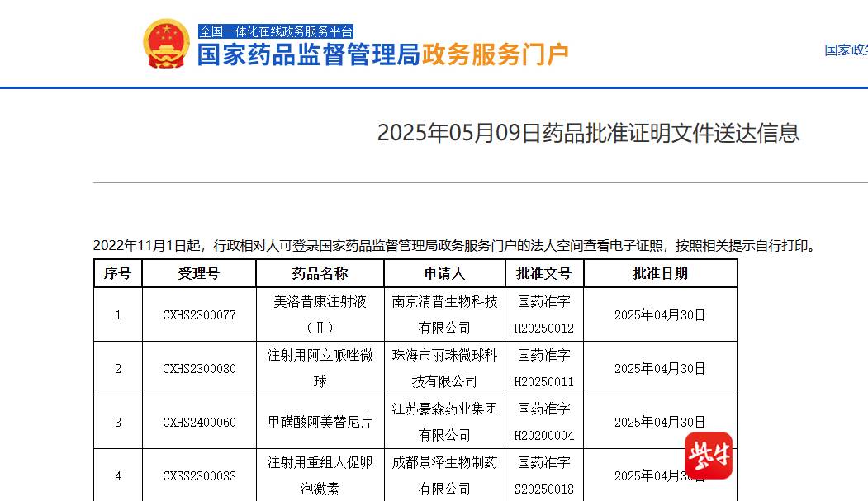Image resolution: width=868 pixels, height=501 pixels.
Task: Click the red 紫牛 badge icon
Action: 709,456
